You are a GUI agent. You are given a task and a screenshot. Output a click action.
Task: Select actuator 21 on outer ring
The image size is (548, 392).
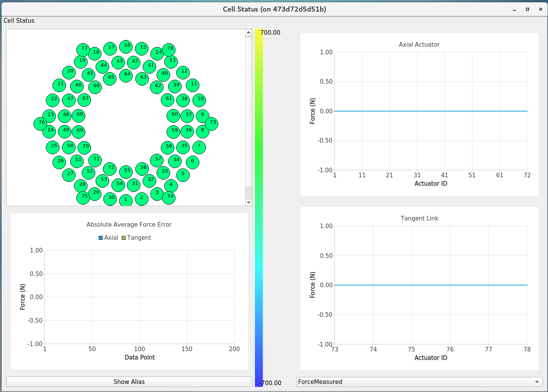(x=59, y=85)
